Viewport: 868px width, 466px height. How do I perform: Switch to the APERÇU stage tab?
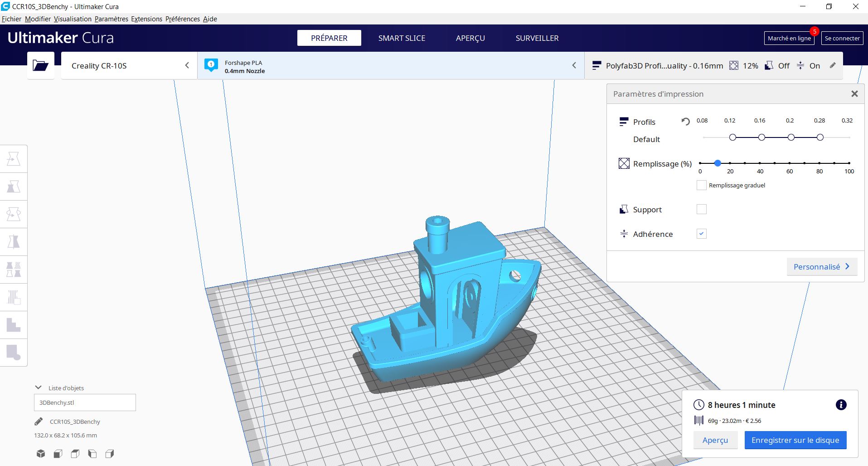(470, 38)
